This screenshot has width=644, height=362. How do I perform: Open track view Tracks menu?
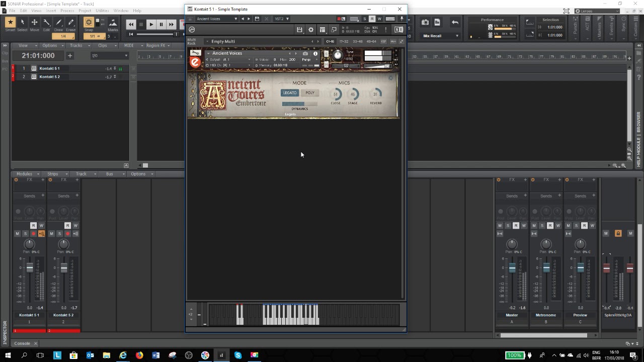pyautogui.click(x=78, y=45)
